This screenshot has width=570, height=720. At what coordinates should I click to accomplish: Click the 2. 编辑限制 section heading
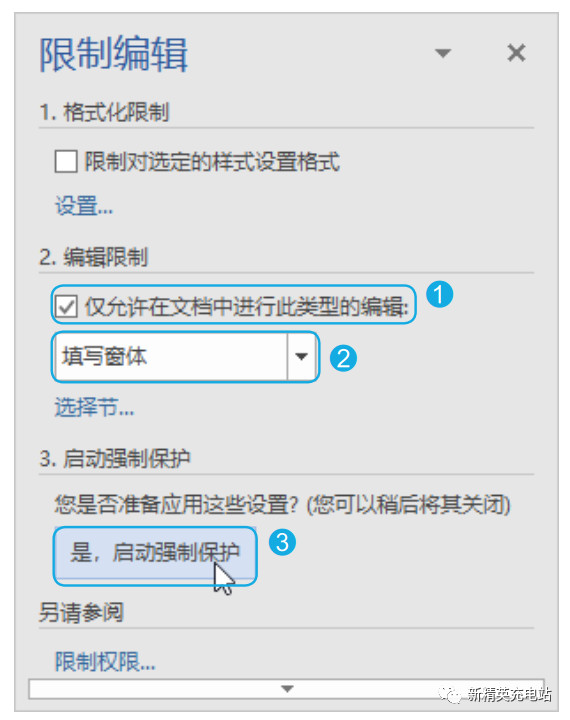[x=94, y=257]
